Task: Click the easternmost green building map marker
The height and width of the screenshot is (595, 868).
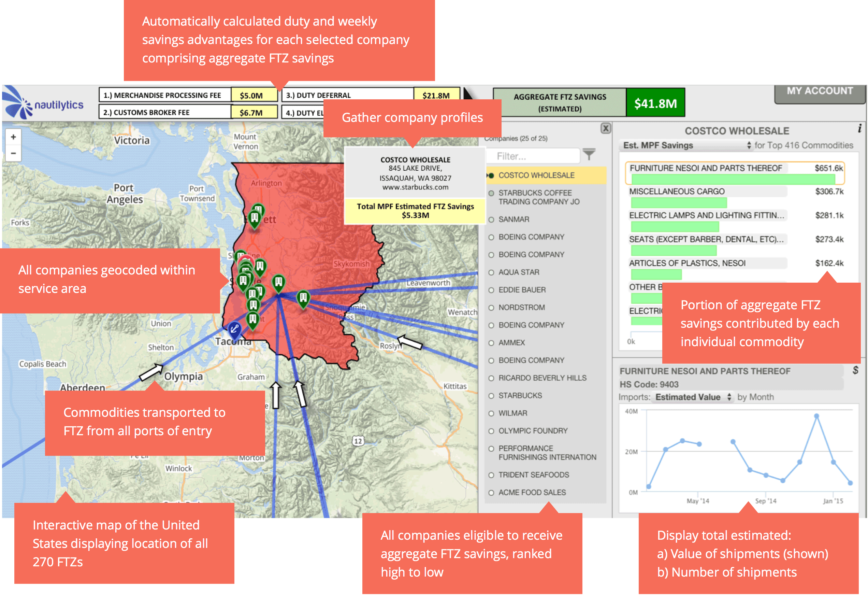Action: point(303,299)
